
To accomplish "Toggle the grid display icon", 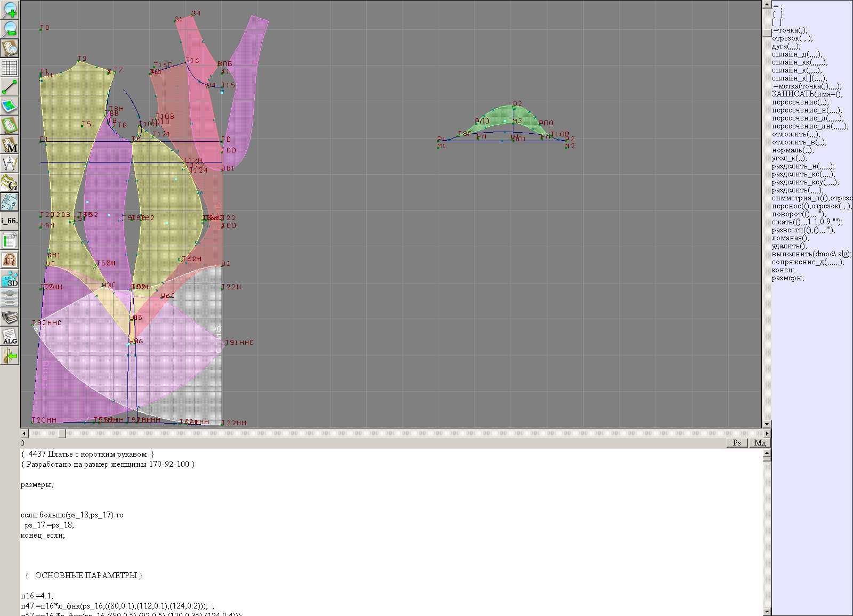I will click(10, 68).
